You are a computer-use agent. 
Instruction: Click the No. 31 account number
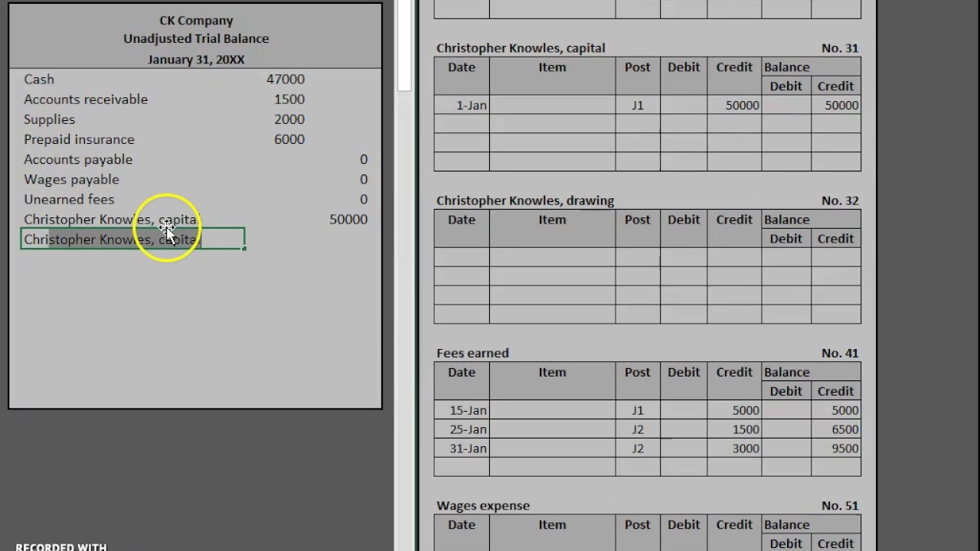[x=840, y=48]
